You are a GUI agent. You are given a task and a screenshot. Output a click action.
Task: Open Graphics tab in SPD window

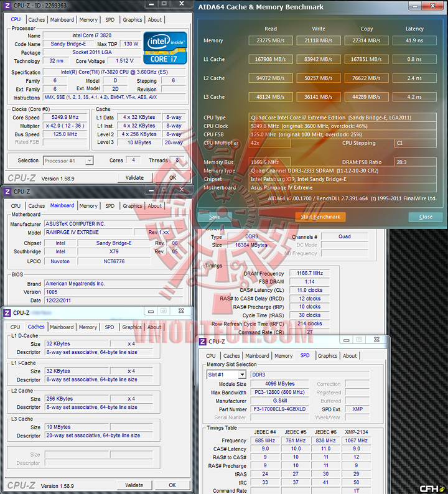pyautogui.click(x=327, y=356)
